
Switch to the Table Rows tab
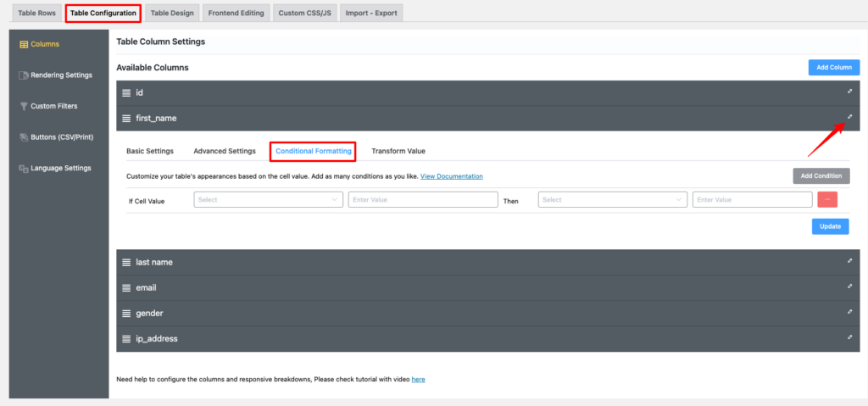[37, 14]
